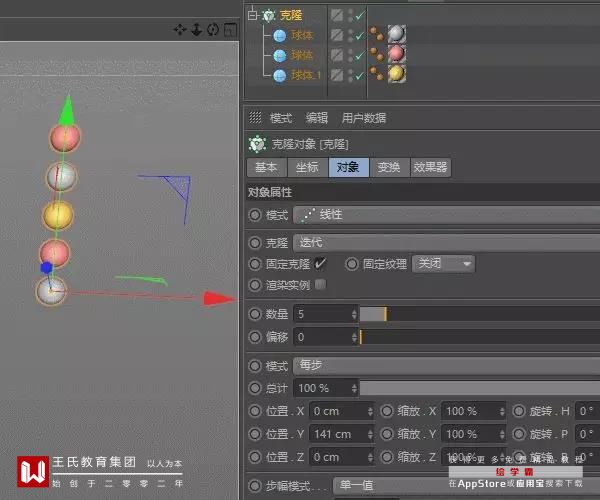Click the viewport dolly zoom camera icon
Viewport: 600px width, 500px height.
pos(197,29)
